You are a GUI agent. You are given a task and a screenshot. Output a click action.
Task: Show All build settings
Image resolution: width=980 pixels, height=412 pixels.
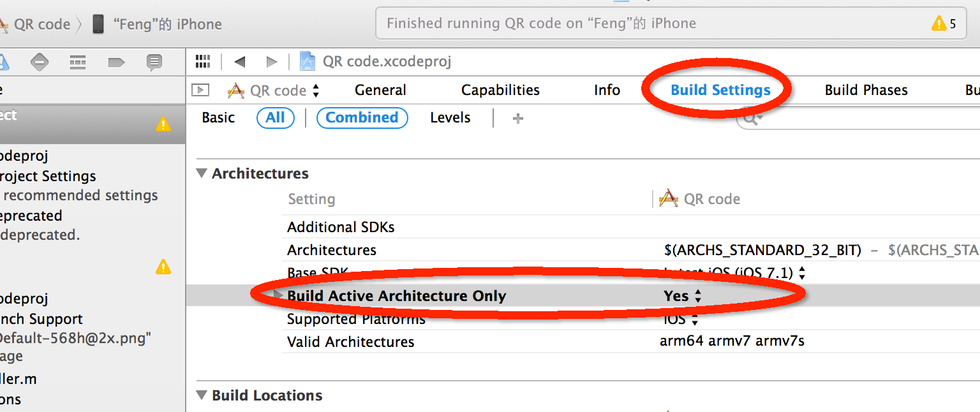275,118
